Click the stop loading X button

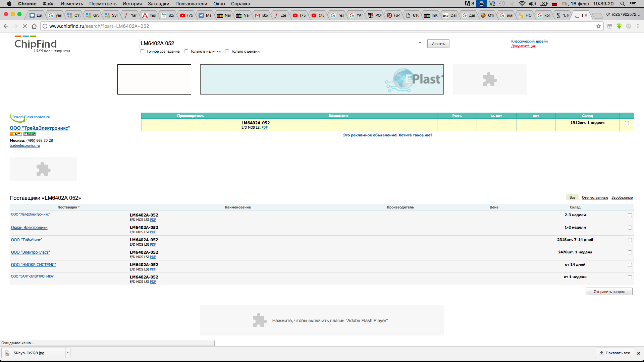pos(25,26)
